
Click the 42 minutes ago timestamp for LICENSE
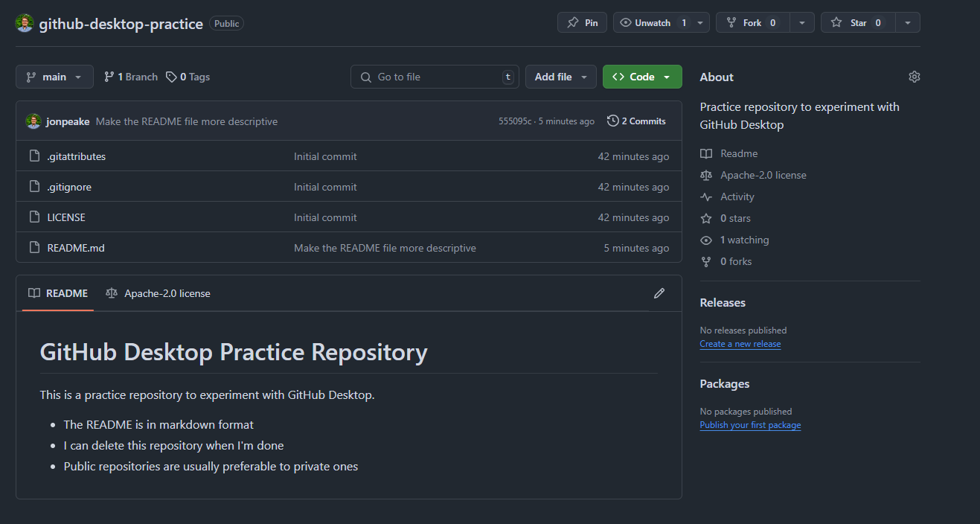633,217
